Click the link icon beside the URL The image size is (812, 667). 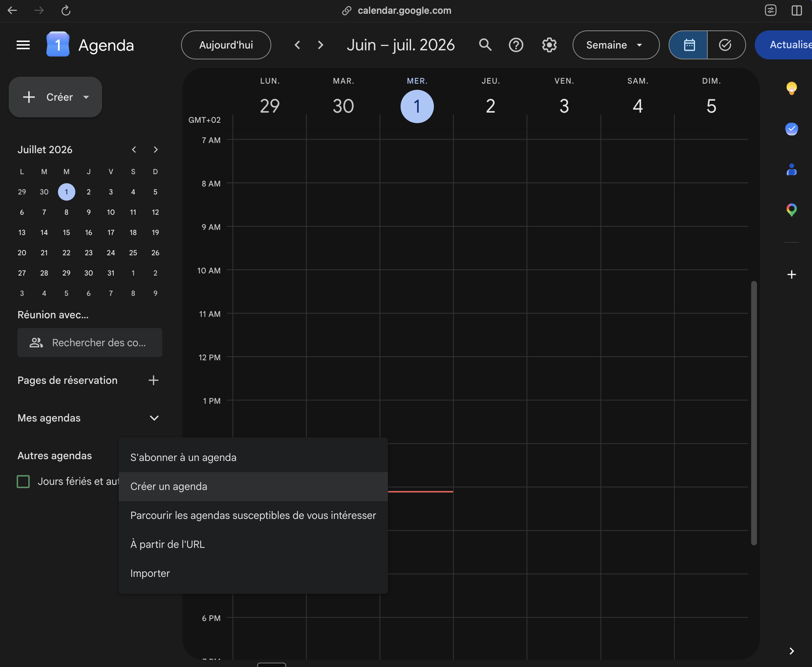pos(347,11)
